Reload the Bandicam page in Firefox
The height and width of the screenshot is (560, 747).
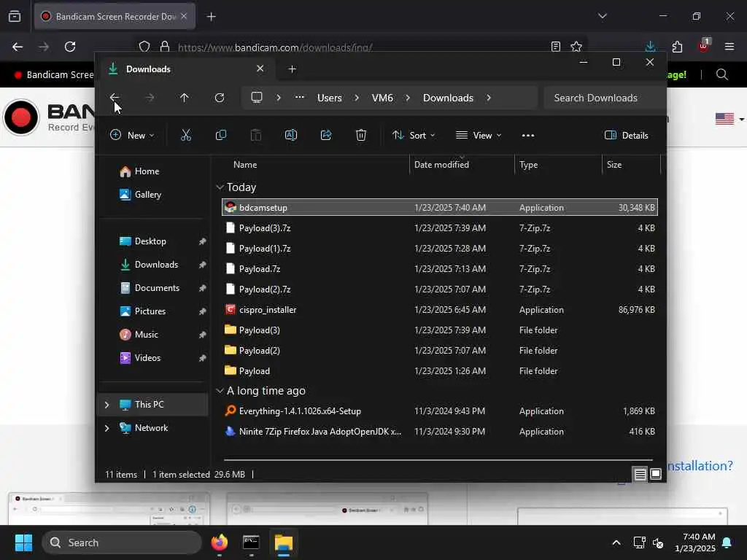[x=70, y=47]
